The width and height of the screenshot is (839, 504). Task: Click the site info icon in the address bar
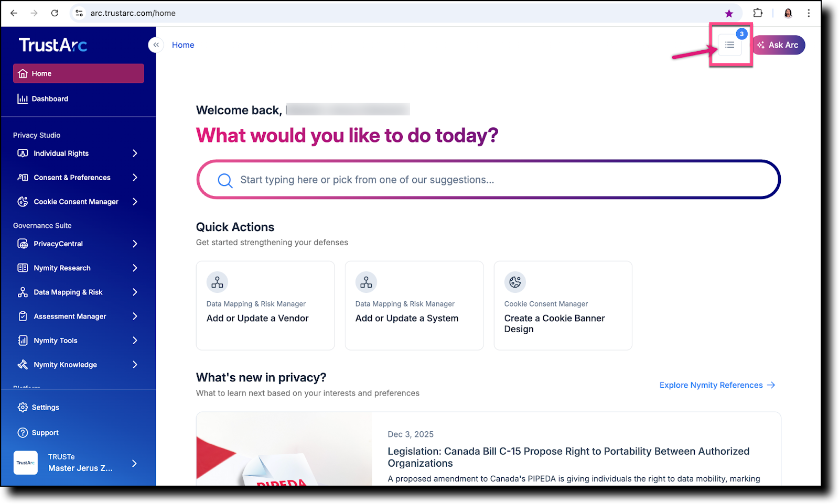(x=79, y=13)
